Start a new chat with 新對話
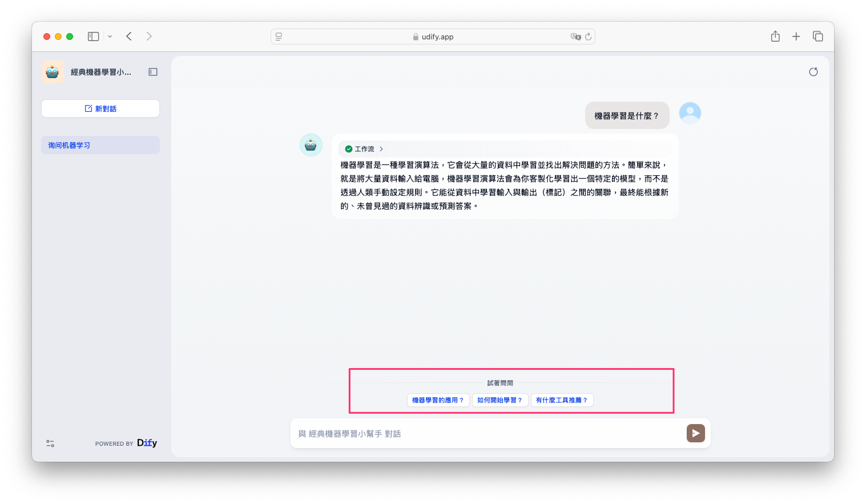Image resolution: width=866 pixels, height=504 pixels. point(100,108)
